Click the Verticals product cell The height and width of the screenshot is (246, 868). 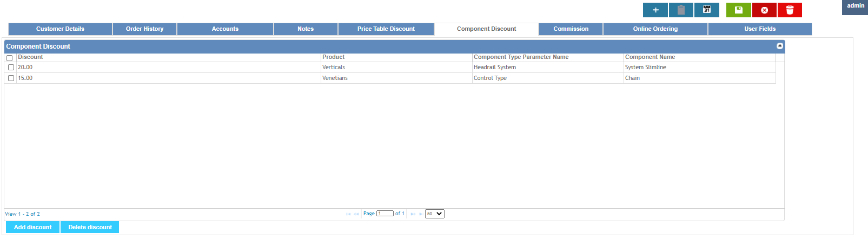tap(396, 68)
